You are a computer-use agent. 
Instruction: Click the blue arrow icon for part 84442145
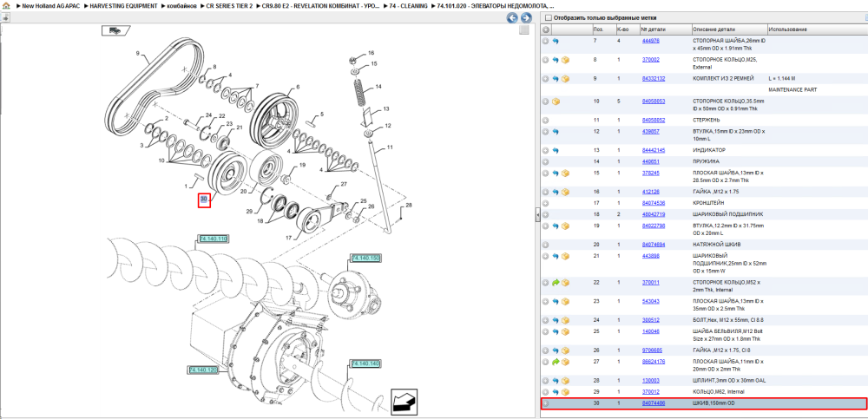(x=556, y=150)
